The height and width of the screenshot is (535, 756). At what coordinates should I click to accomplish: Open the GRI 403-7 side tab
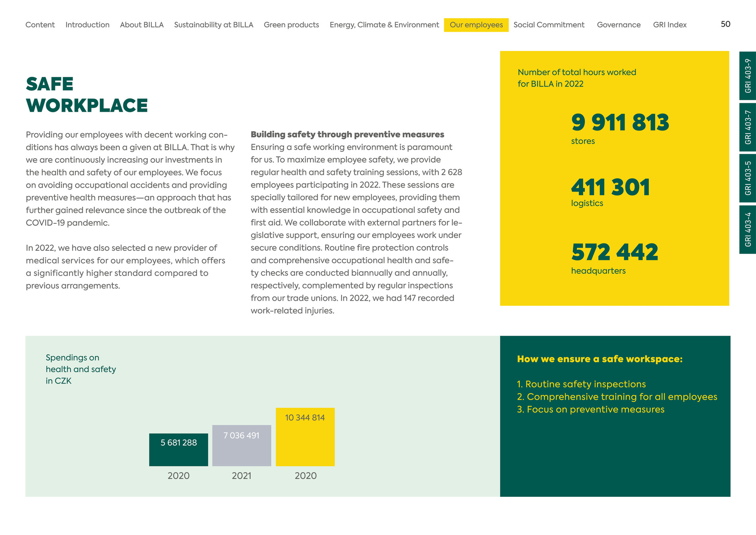[748, 127]
